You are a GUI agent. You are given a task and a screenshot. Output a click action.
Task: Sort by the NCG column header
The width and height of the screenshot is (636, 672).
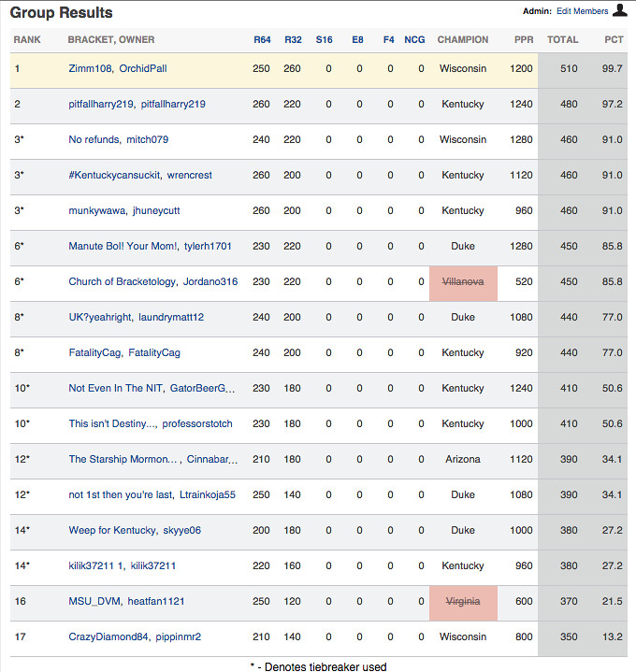414,40
